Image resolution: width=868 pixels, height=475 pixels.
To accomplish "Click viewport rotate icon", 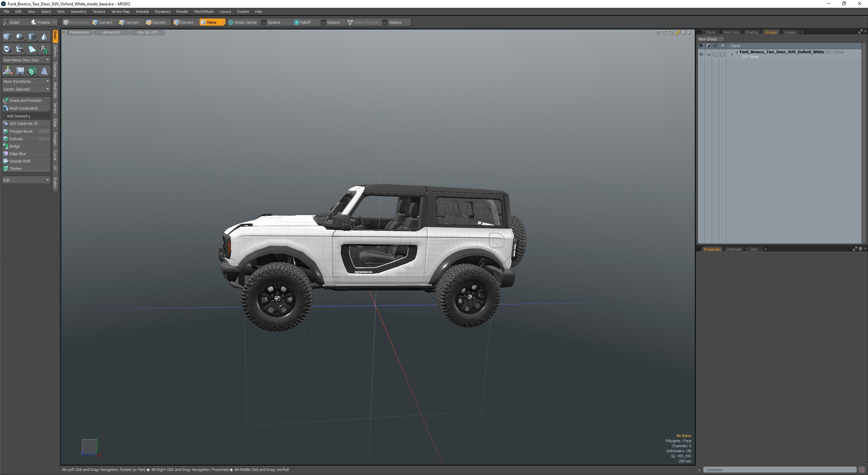I will 665,33.
